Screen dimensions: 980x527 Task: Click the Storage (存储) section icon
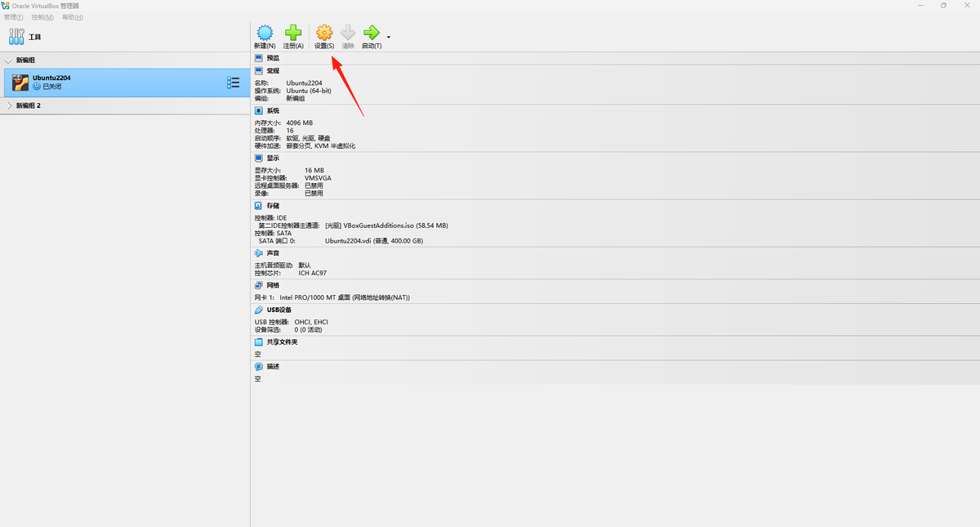[x=259, y=206]
